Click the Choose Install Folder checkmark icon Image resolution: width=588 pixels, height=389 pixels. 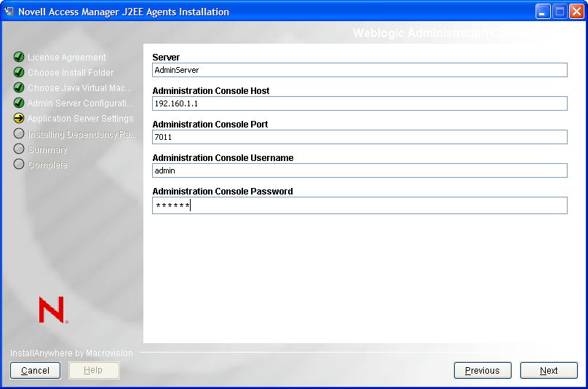click(x=19, y=72)
